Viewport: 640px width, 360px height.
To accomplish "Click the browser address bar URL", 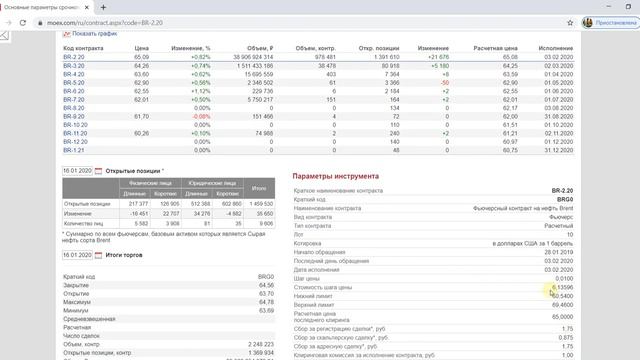I will (x=105, y=23).
